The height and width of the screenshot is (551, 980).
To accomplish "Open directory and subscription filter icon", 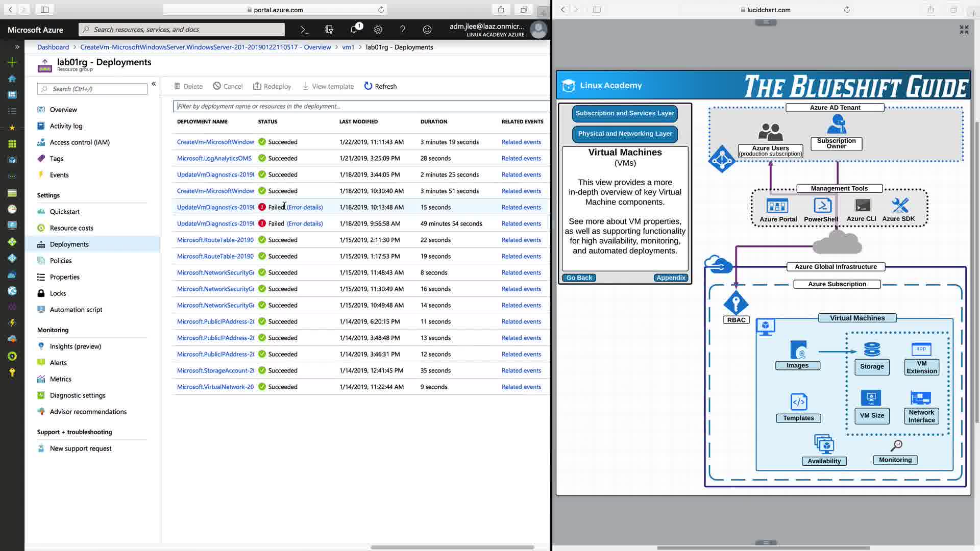I will coord(329,30).
